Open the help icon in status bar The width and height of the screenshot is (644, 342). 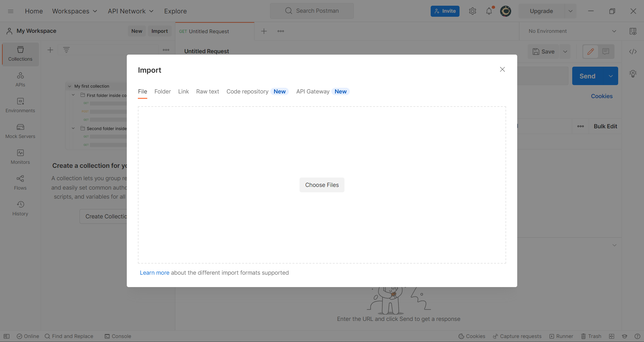coord(637,336)
